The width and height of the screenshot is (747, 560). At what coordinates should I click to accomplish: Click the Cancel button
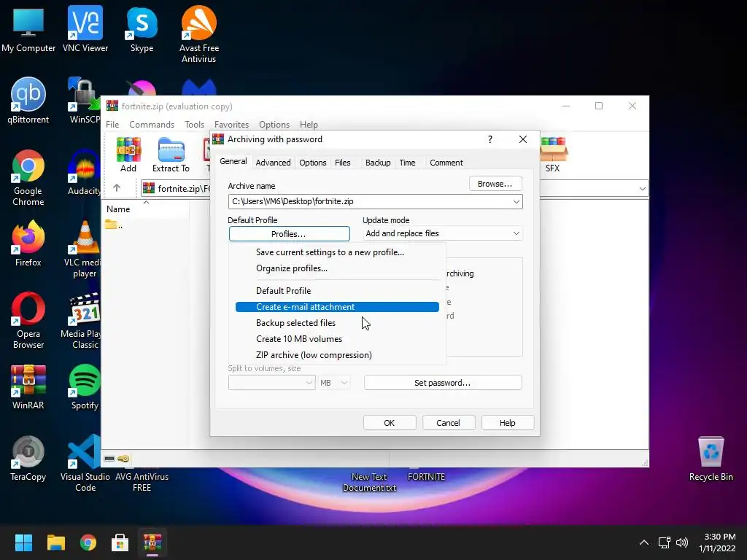pos(449,423)
